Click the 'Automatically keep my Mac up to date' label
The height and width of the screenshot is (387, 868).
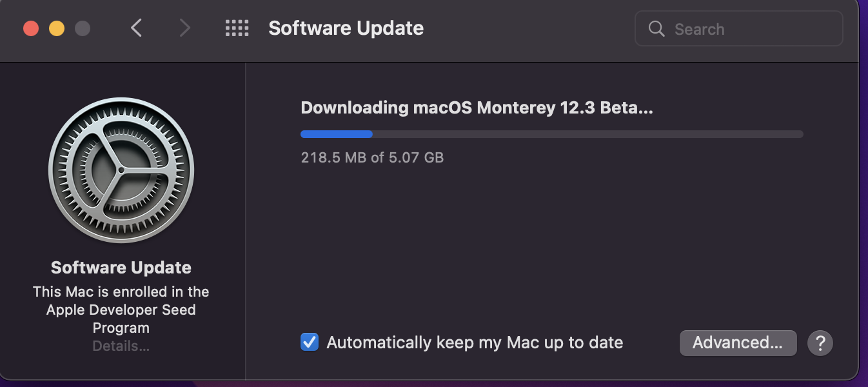[x=475, y=342]
